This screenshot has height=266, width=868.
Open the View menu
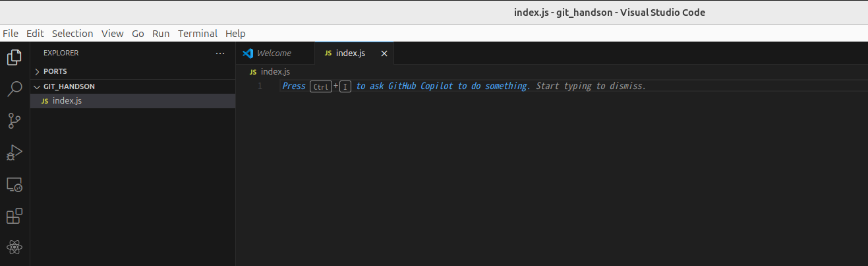(112, 34)
